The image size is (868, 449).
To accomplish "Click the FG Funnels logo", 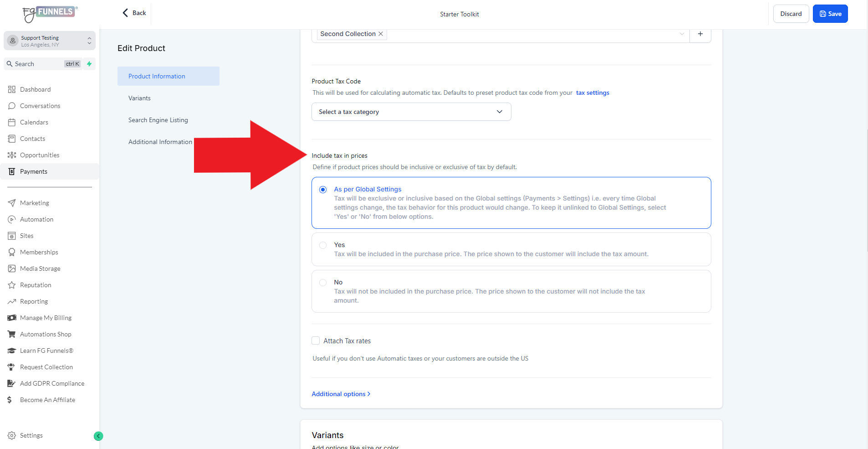I will [50, 14].
